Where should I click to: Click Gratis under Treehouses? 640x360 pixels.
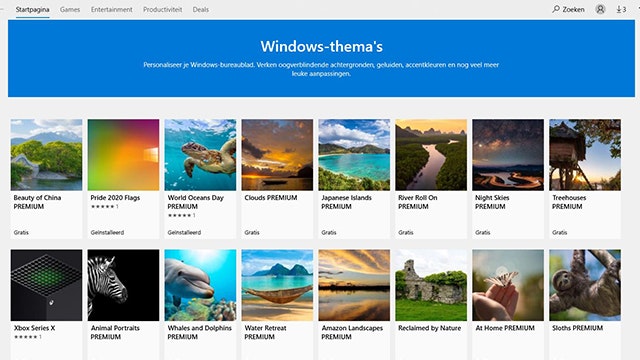[x=560, y=232]
